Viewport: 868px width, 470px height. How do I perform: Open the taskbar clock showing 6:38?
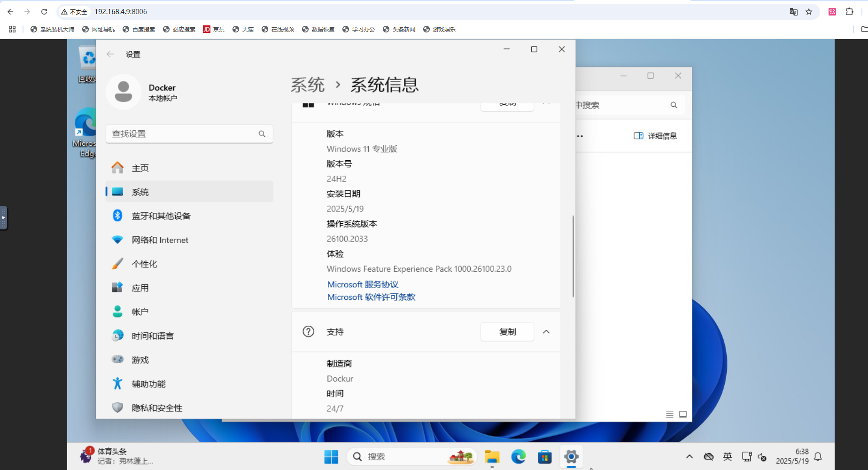(792, 456)
